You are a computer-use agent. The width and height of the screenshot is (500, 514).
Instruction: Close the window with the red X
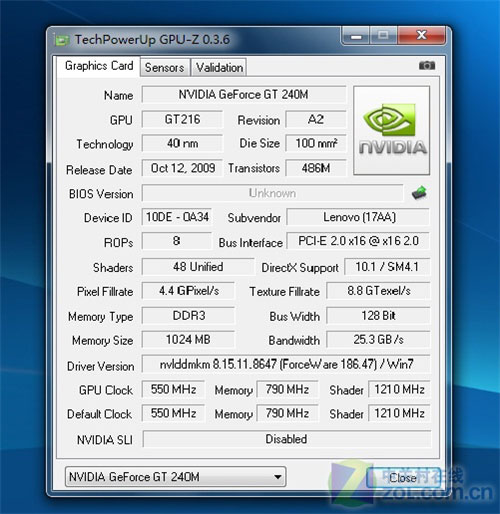coord(421,36)
